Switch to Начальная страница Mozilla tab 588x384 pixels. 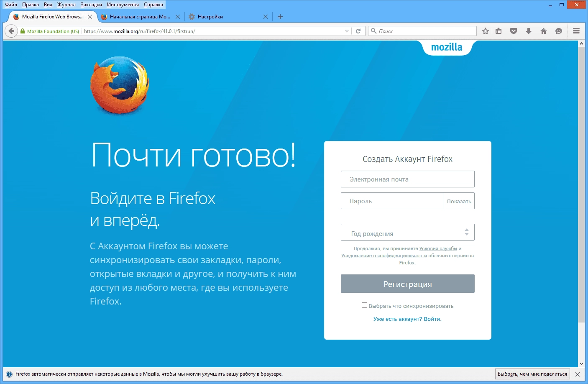coord(140,17)
